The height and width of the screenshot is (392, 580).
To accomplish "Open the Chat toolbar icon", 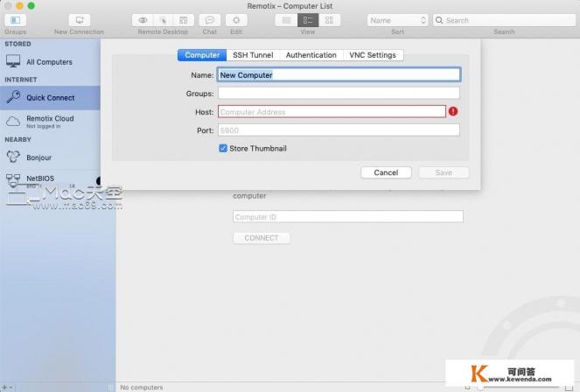I will point(210,20).
